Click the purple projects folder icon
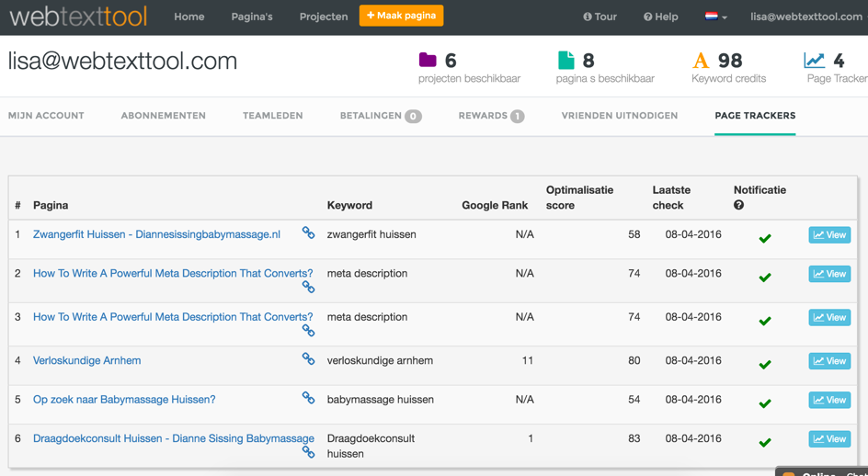 428,61
